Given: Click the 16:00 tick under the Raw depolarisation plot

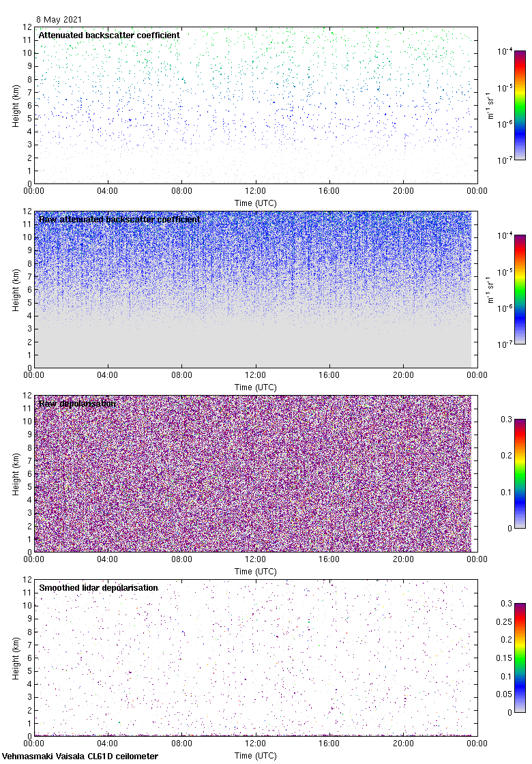Looking at the screenshot, I should point(329,559).
